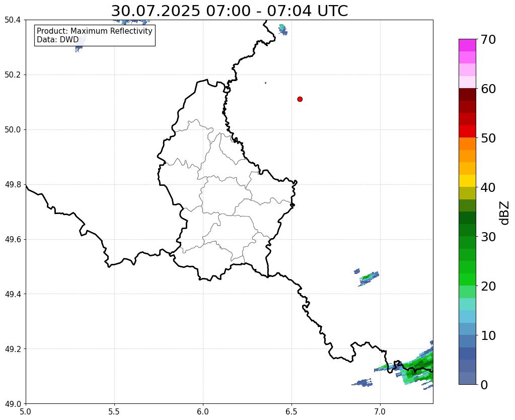The width and height of the screenshot is (515, 420).
Task: Click the colorbar tick label 30
Action: 488,237
